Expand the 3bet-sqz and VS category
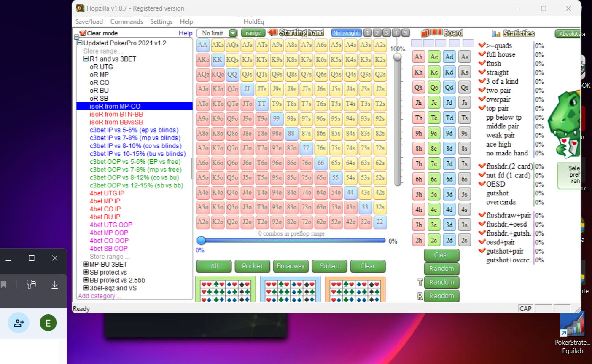This screenshot has height=364, width=592. coord(86,288)
